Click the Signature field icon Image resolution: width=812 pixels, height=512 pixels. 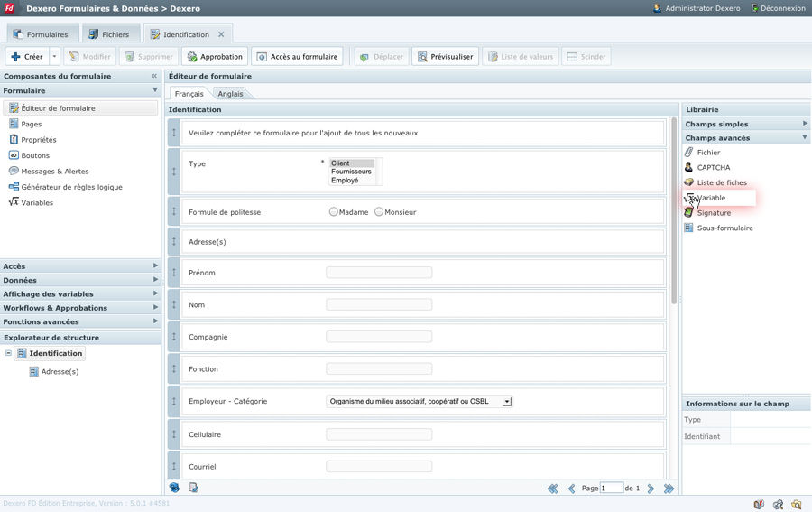point(688,213)
